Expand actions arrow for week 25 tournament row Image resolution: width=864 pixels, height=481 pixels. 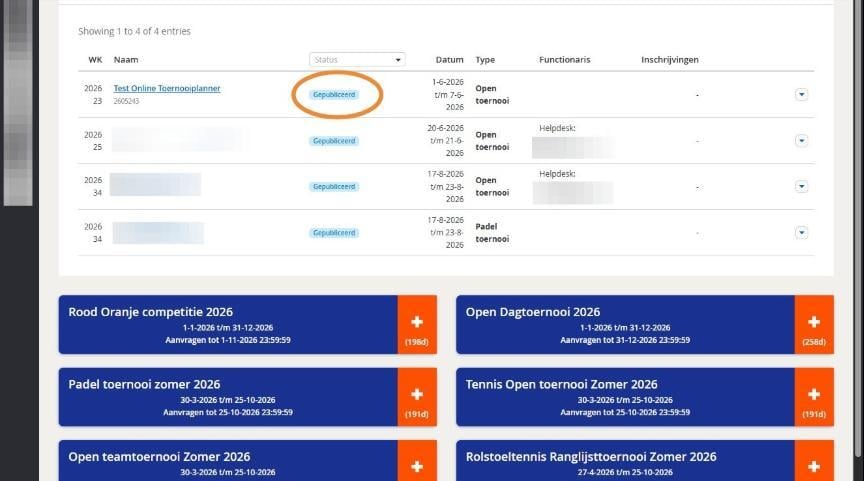(801, 141)
